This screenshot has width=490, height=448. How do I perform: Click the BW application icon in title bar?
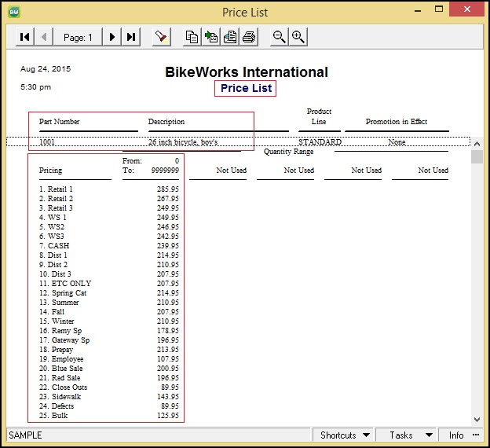[14, 13]
